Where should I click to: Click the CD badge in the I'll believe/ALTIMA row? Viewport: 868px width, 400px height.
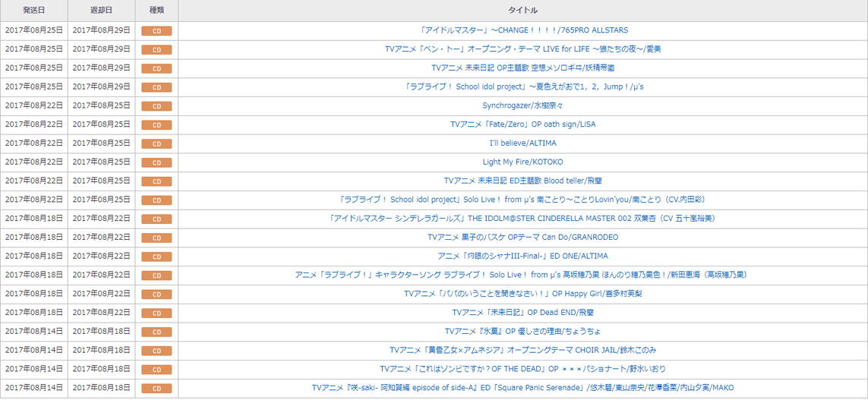click(x=156, y=144)
